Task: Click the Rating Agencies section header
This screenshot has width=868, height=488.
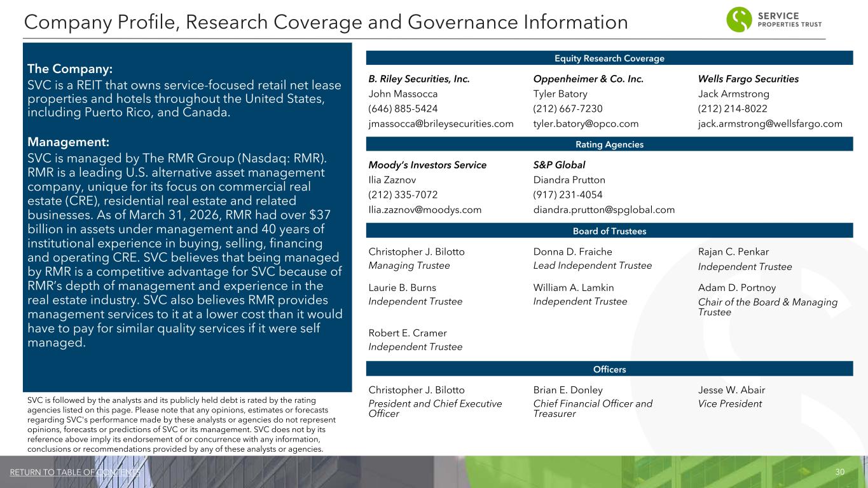Action: pos(609,144)
